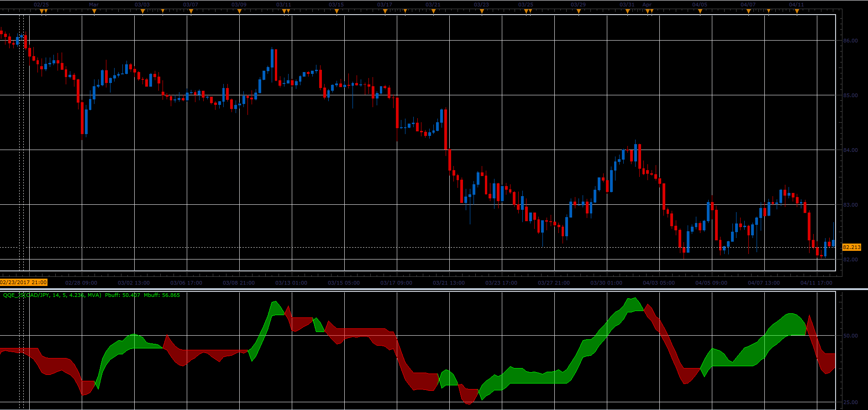Click the 03/13 01:00 time axis label
868x410 pixels.
click(291, 283)
